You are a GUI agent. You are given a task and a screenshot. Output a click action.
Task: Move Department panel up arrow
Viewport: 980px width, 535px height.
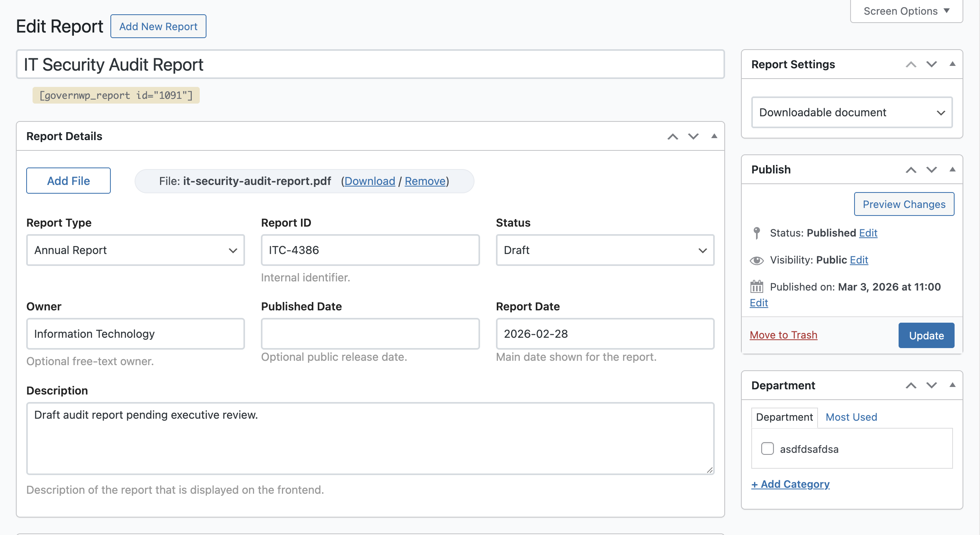click(x=911, y=385)
